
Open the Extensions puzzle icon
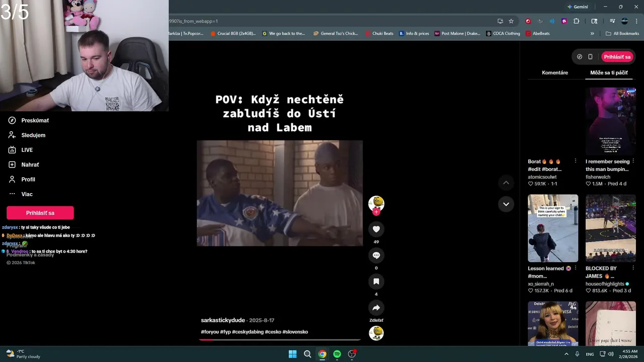(x=577, y=21)
